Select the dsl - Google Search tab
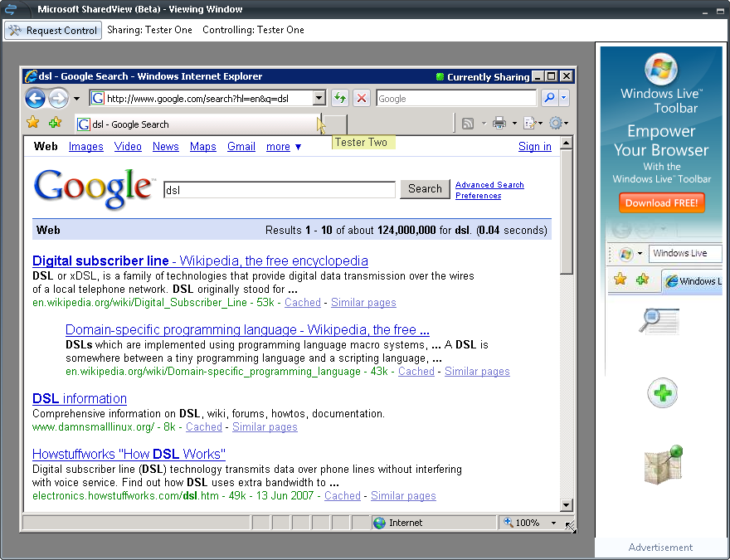Image resolution: width=730 pixels, height=560 pixels. pyautogui.click(x=197, y=124)
